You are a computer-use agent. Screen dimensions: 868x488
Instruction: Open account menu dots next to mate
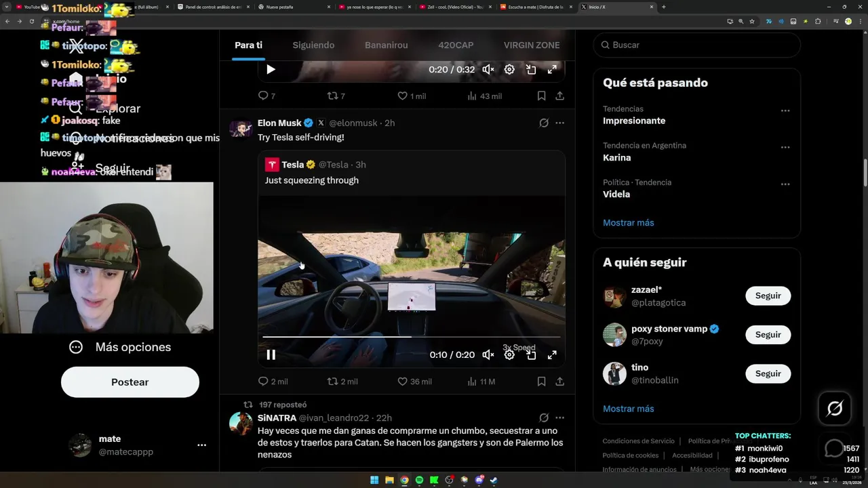coord(201,445)
